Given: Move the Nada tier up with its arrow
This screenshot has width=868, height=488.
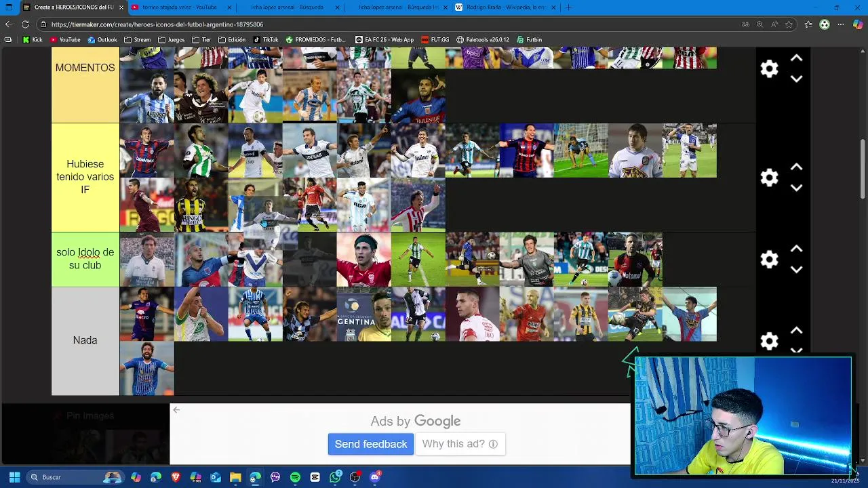Looking at the screenshot, I should 797,330.
